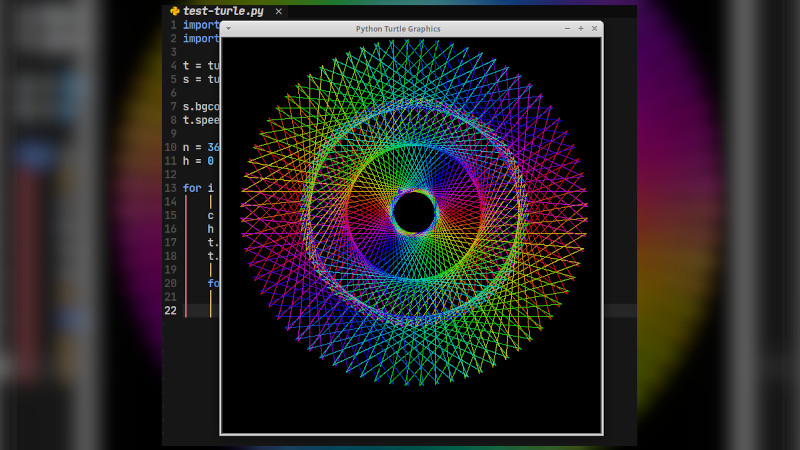Open the Turtle Graphics window menu arrow
Viewport: 800px width, 450px height.
229,29
